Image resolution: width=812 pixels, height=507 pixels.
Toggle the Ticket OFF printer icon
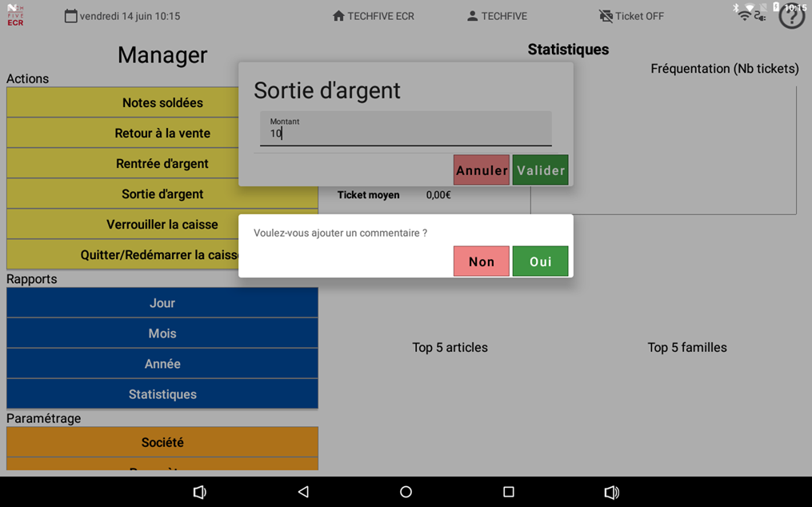606,16
